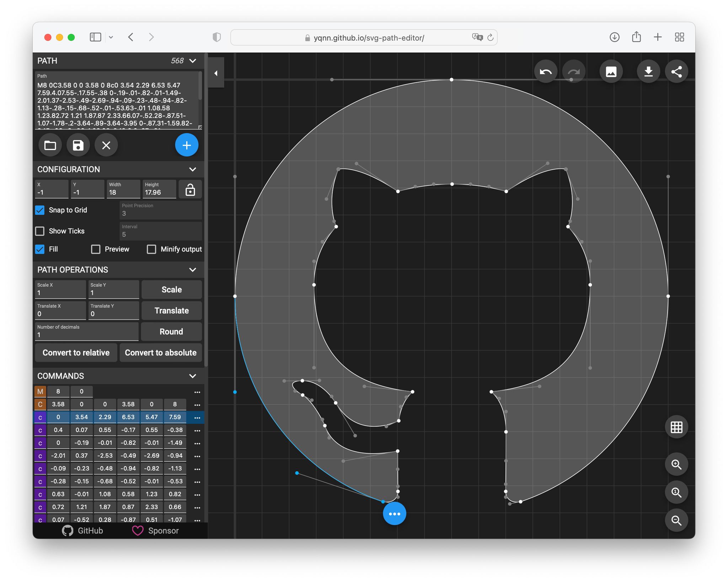Click the Safari sidebar toggle icon
Image resolution: width=728 pixels, height=582 pixels.
tap(95, 37)
